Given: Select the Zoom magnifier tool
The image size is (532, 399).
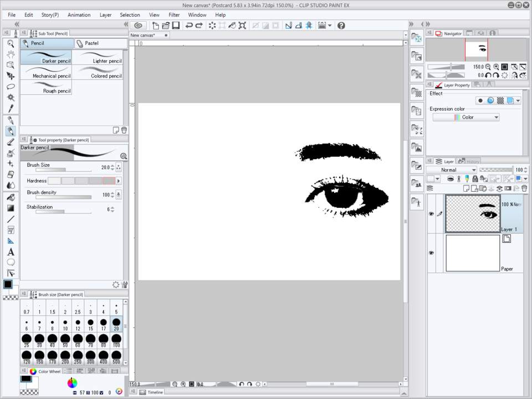Looking at the screenshot, I should click(11, 43).
